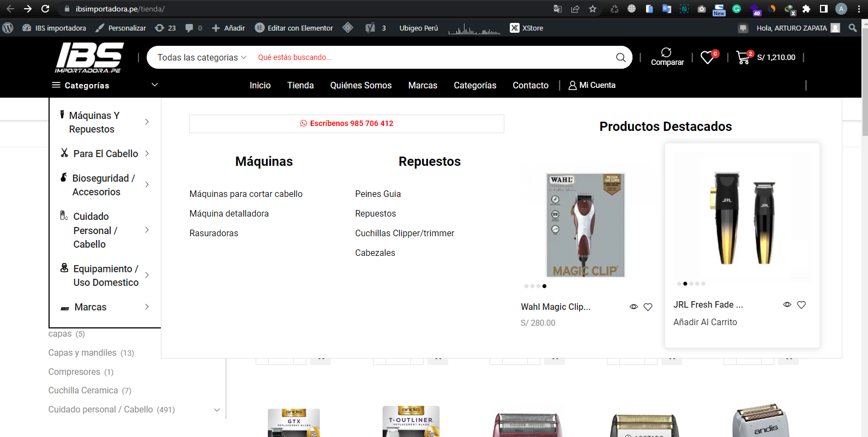This screenshot has width=868, height=437.
Task: Open Quiénes Somos page
Action: click(361, 85)
